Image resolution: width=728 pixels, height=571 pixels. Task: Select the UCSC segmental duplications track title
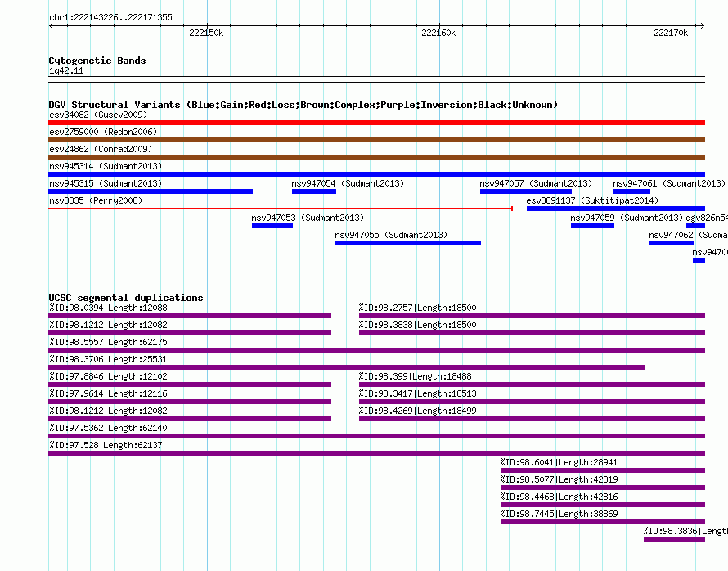[126, 298]
